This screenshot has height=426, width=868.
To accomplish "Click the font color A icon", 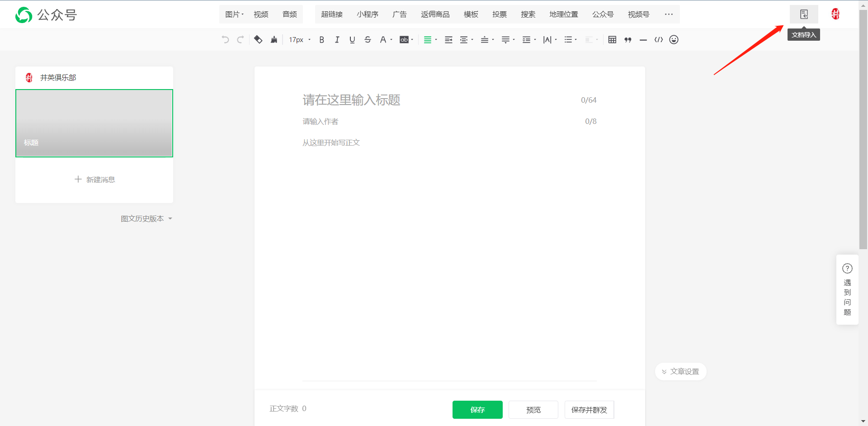I will (x=383, y=40).
